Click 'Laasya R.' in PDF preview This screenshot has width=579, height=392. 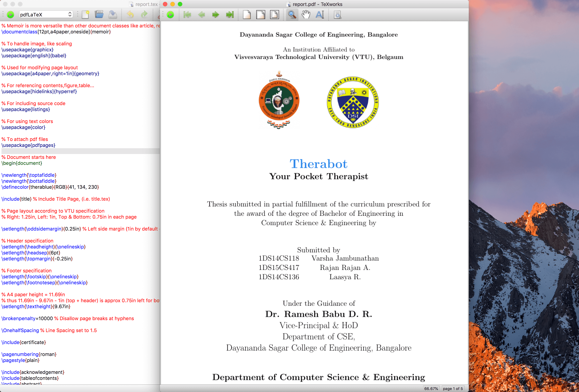point(345,277)
